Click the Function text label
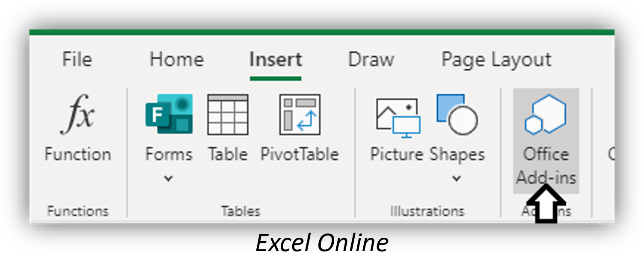Image resolution: width=644 pixels, height=275 pixels. click(77, 154)
